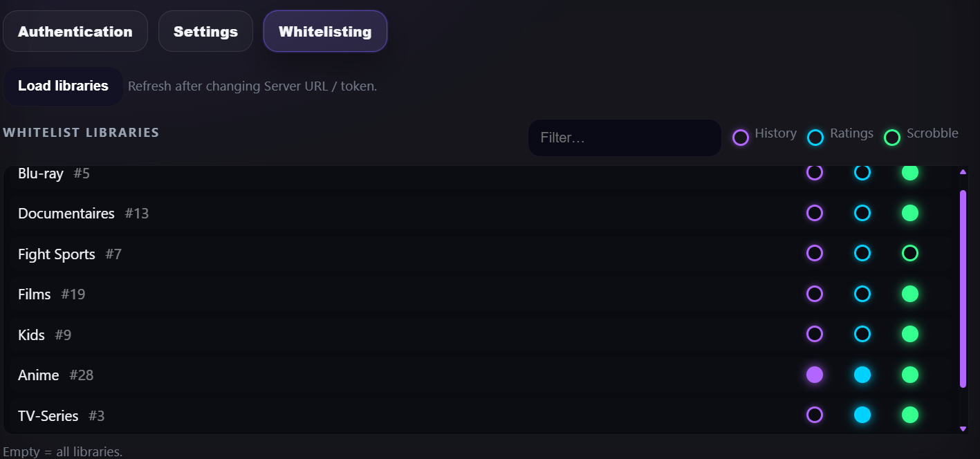This screenshot has width=980, height=459.
Task: Disable Ratings for the TV-Series library
Action: click(x=862, y=415)
